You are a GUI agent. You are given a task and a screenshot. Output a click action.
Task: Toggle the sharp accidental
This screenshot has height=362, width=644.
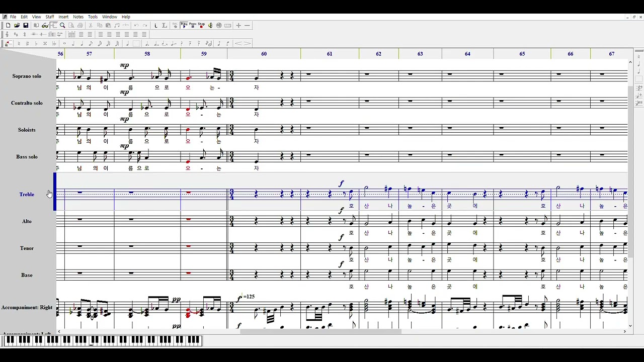27,43
